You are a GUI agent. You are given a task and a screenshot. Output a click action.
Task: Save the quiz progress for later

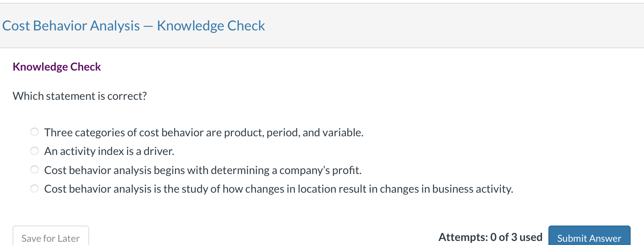(50, 238)
